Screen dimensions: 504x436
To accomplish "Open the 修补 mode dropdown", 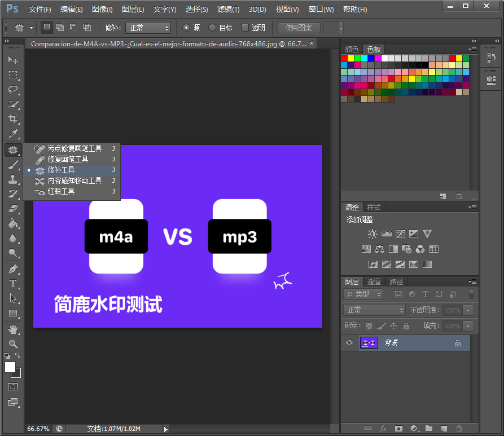I will (x=148, y=28).
